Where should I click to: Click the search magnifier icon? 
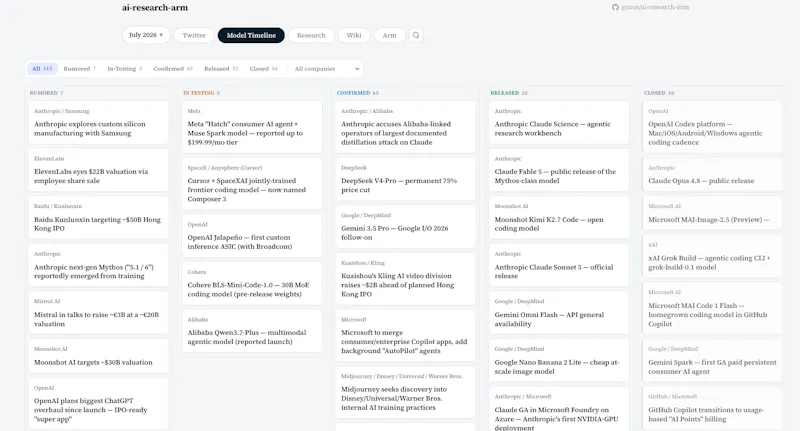[x=416, y=35]
